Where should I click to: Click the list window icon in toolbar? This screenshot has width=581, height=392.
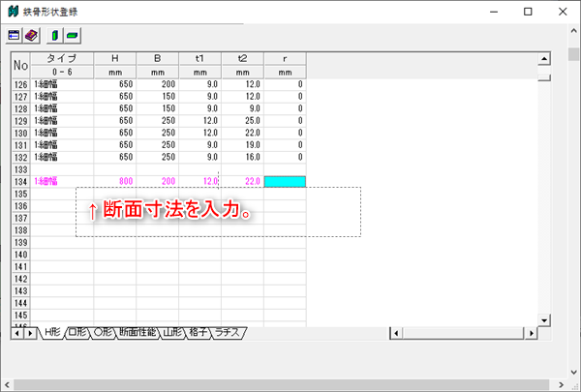coord(15,35)
